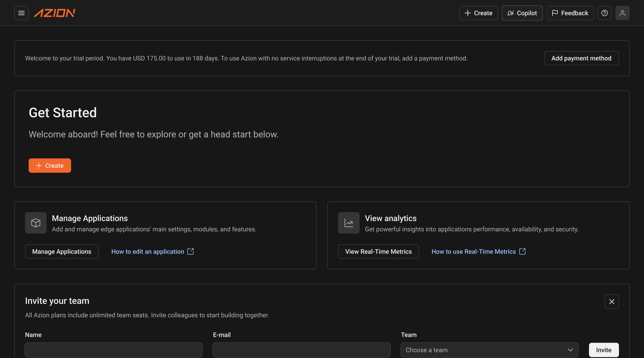The width and height of the screenshot is (644, 358).
Task: Open How to use Real-Time Metrics link
Action: 479,251
